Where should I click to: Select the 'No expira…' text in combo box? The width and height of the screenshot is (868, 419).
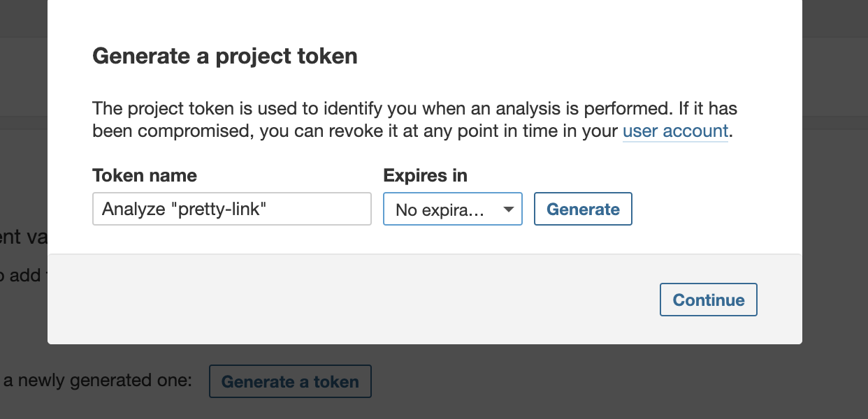coord(440,209)
